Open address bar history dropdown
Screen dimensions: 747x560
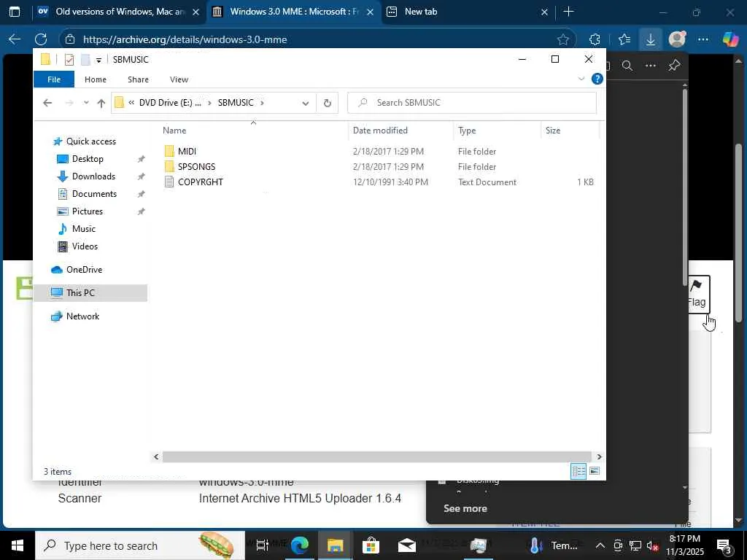tap(306, 103)
